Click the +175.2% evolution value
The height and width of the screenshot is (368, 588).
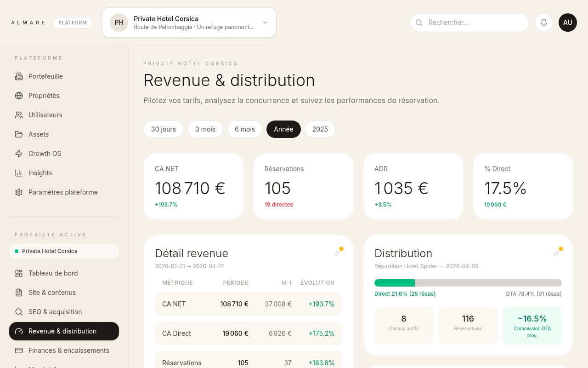click(x=322, y=333)
